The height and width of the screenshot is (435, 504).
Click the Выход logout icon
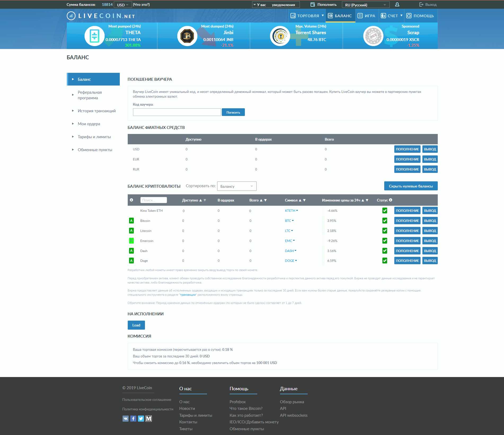pyautogui.click(x=421, y=5)
